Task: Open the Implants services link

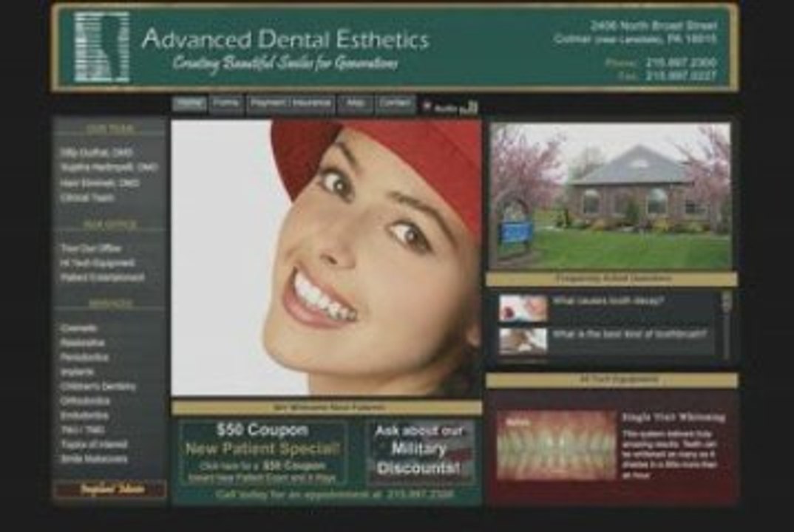Action: point(78,372)
